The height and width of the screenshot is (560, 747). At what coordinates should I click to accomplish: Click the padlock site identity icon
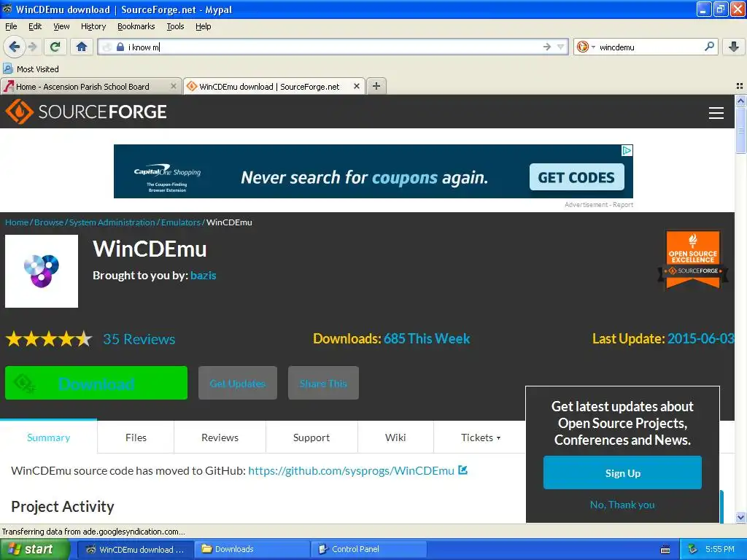click(120, 47)
